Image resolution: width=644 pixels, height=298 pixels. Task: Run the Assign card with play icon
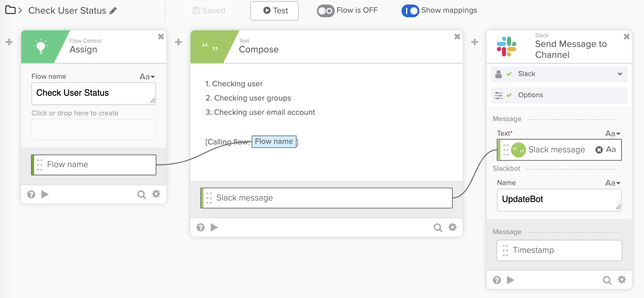click(x=45, y=194)
